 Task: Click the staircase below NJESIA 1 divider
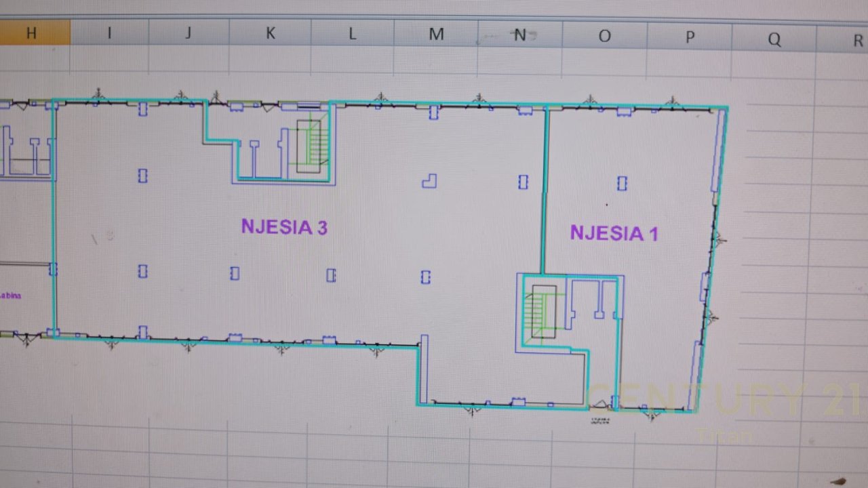tap(543, 312)
